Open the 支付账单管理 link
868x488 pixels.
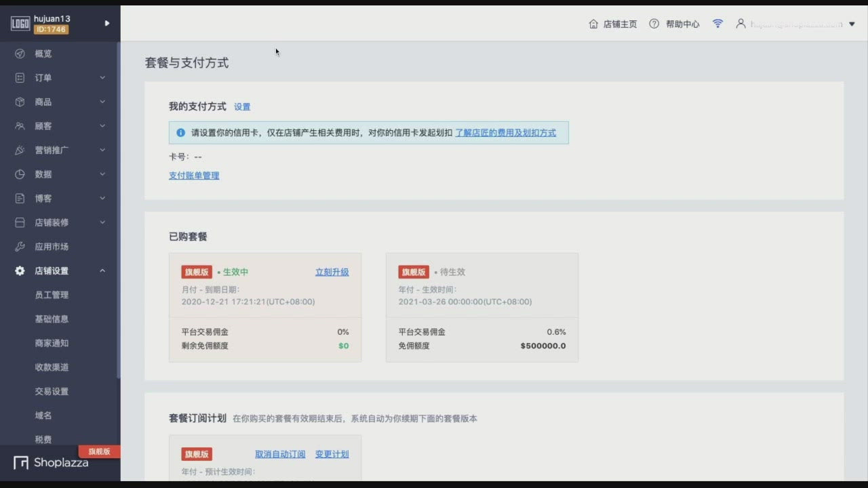194,176
